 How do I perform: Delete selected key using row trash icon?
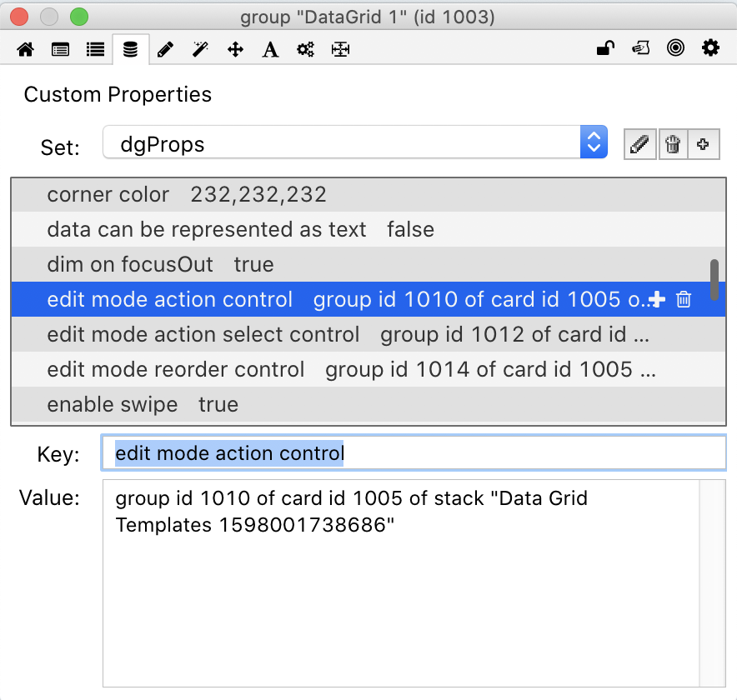[x=684, y=299]
